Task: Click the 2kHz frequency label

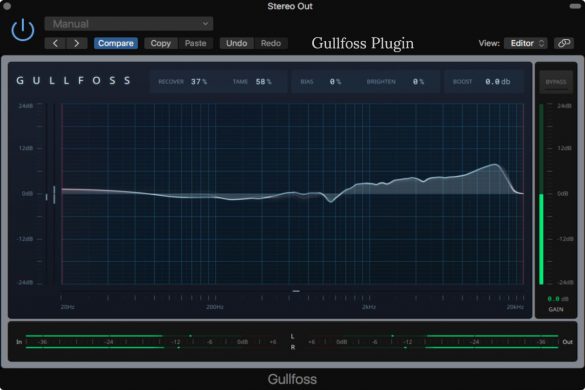Action: point(369,307)
